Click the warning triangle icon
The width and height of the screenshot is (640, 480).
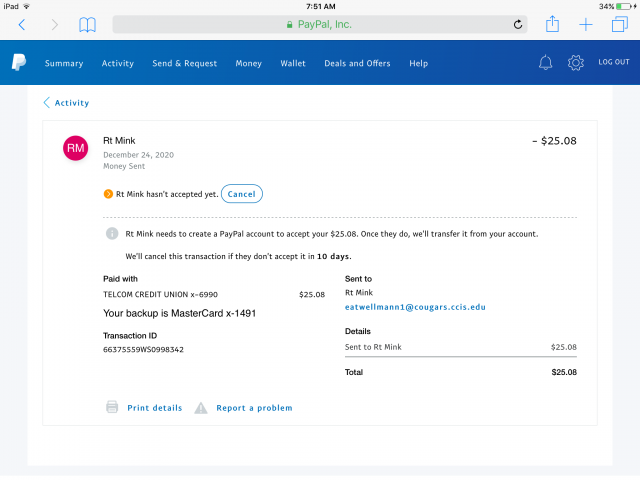point(201,408)
